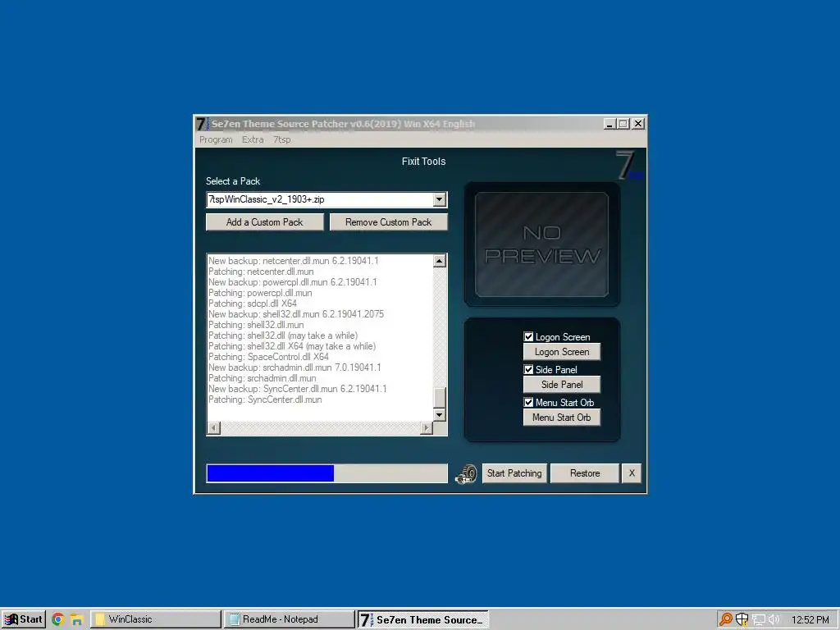
Task: Click the blue patching progress bar
Action: [326, 473]
